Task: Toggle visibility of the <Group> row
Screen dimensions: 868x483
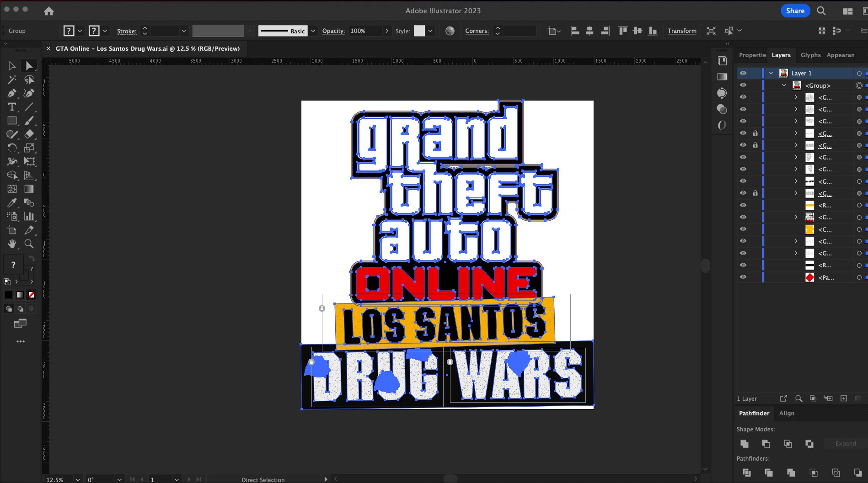Action: (x=743, y=85)
